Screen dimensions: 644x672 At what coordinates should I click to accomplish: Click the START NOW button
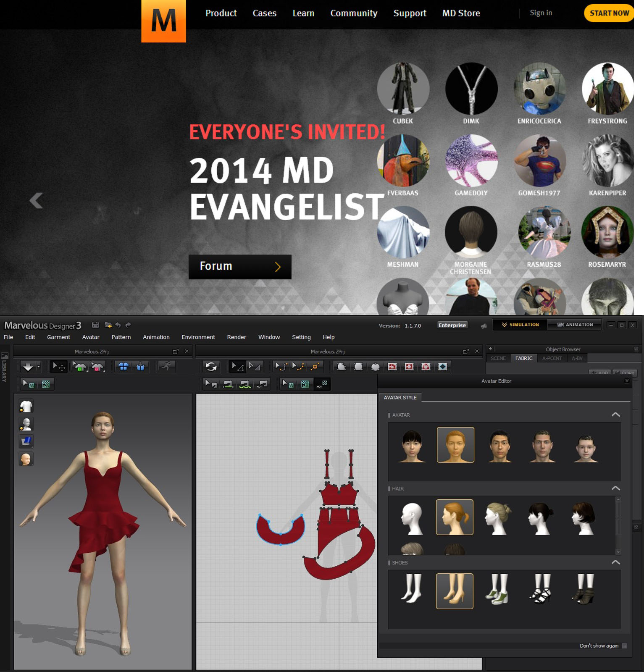coord(609,13)
